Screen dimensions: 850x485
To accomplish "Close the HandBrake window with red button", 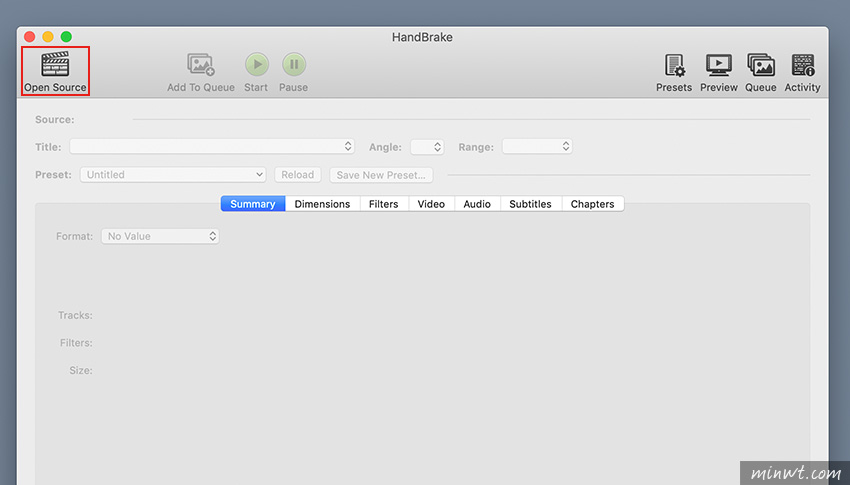I will click(30, 36).
